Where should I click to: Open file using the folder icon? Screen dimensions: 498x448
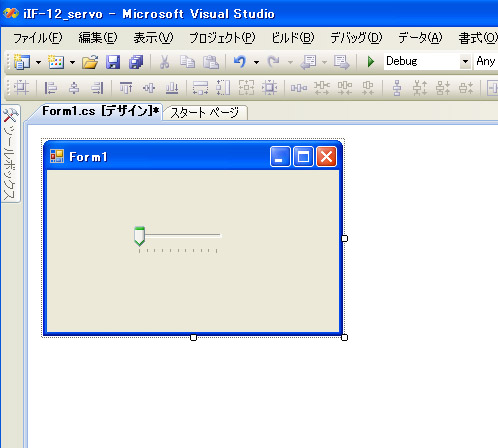coord(90,62)
